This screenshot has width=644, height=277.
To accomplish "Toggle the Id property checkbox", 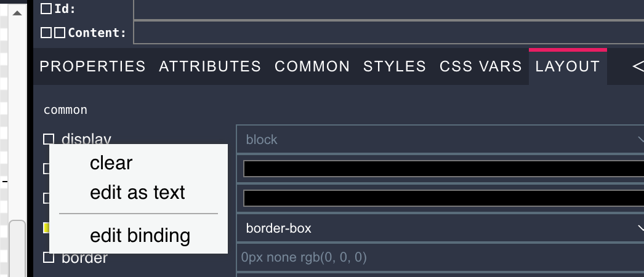I will tap(47, 9).
